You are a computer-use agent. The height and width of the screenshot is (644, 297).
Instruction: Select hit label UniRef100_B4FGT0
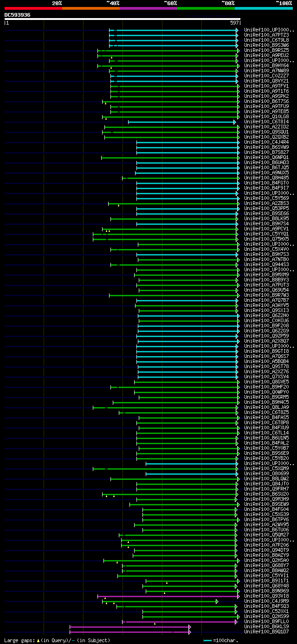click(267, 183)
